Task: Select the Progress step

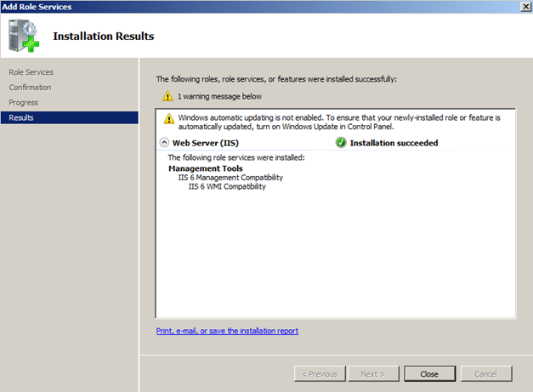Action: [24, 102]
